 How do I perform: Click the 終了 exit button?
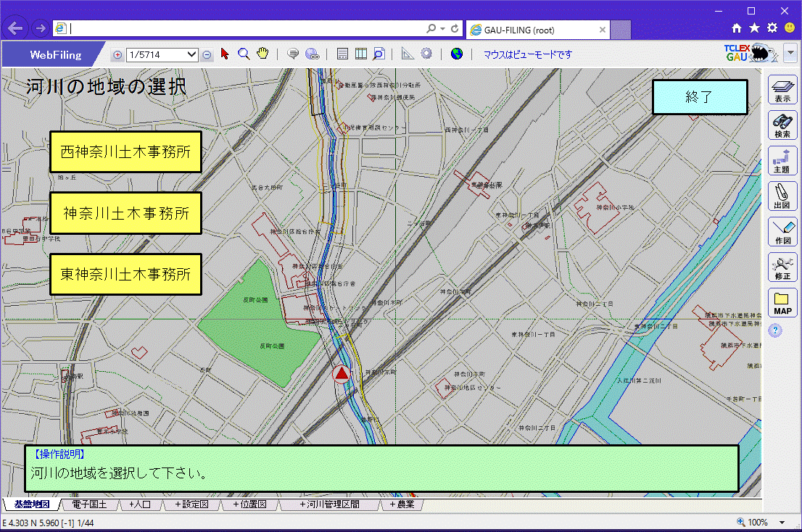(x=700, y=97)
